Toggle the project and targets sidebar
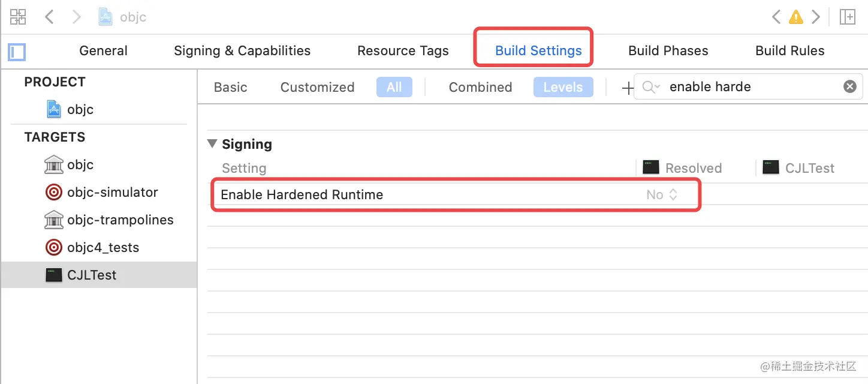The height and width of the screenshot is (384, 868). pos(17,52)
